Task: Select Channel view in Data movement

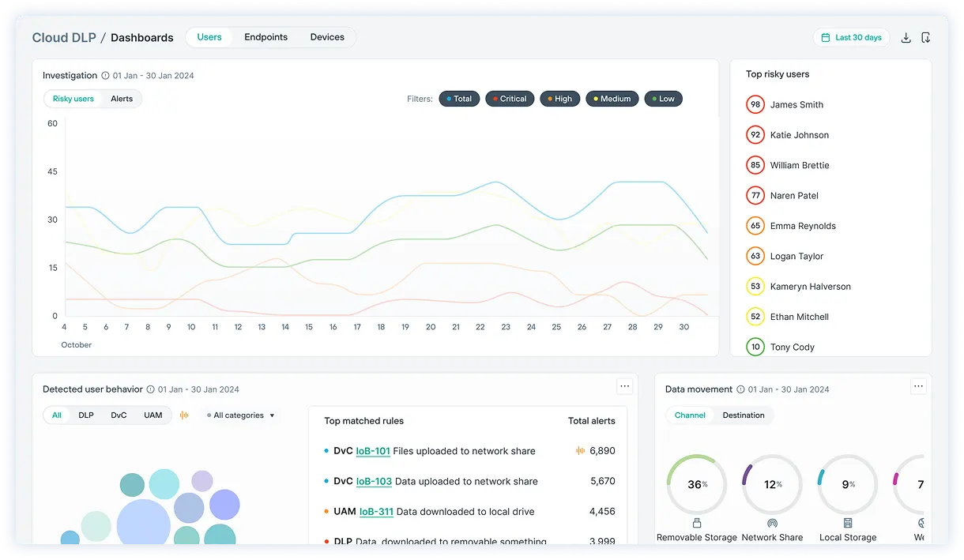Action: [x=690, y=415]
